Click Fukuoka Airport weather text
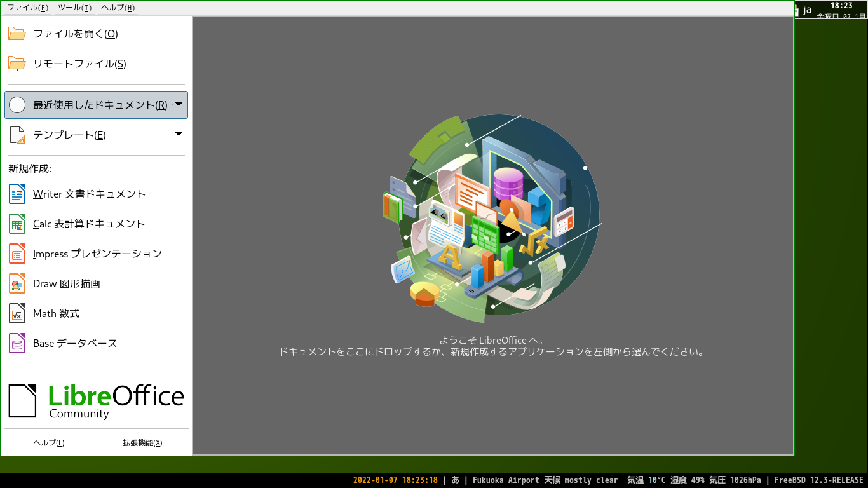Image resolution: width=868 pixels, height=488 pixels. coord(545,480)
